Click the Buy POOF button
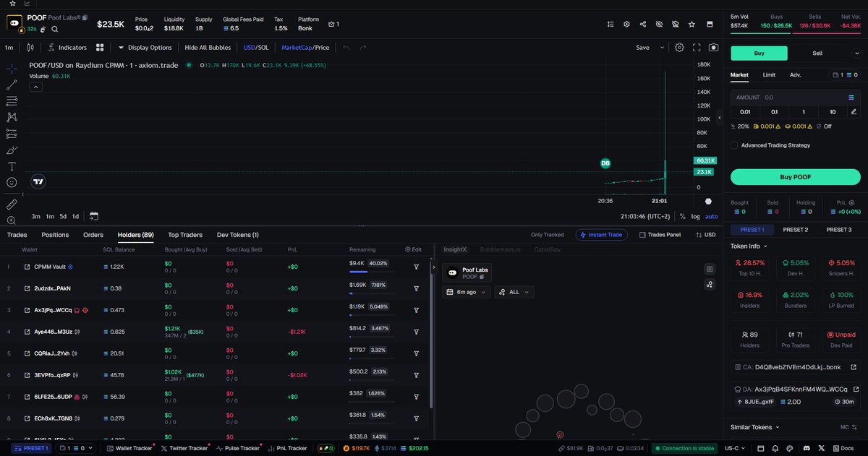The height and width of the screenshot is (456, 868). (x=795, y=177)
